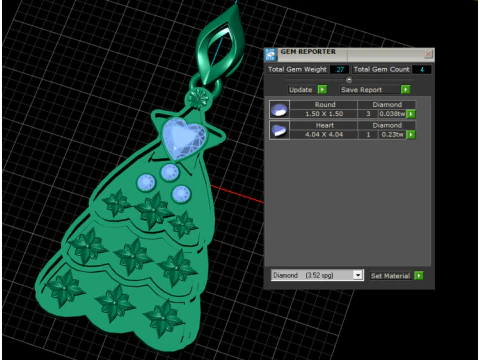Viewport: 480px width, 360px height.
Task: Click the 0.23tw weight cell
Action: coord(392,135)
